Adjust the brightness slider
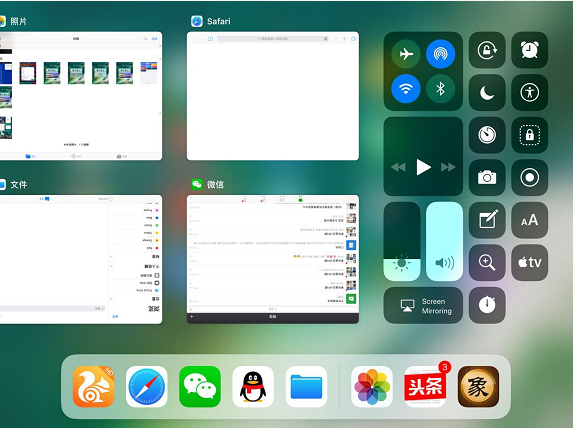 (x=402, y=241)
